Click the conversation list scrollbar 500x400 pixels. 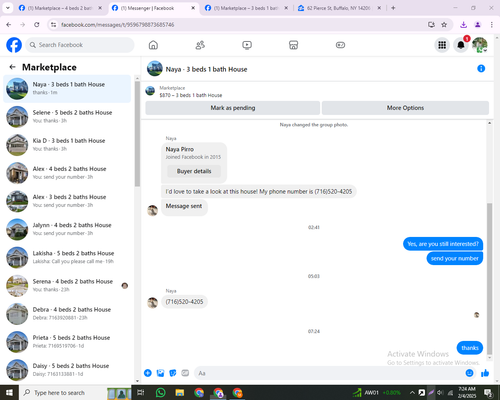click(137, 134)
